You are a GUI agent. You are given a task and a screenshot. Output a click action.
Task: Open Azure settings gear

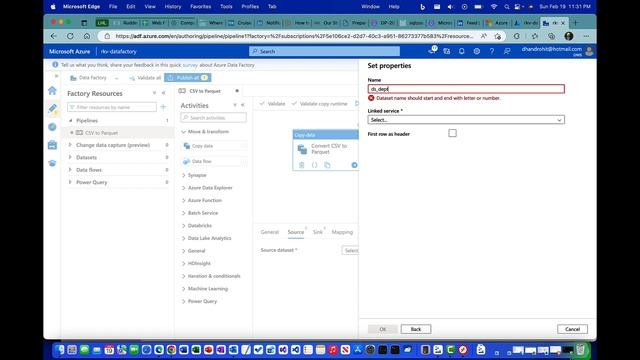pos(476,51)
